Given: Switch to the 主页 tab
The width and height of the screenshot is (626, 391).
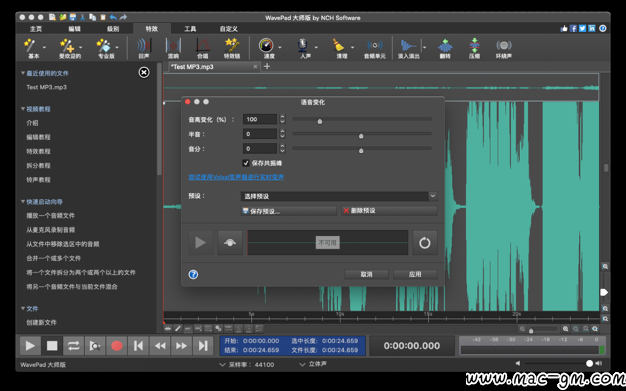Looking at the screenshot, I should pos(36,29).
